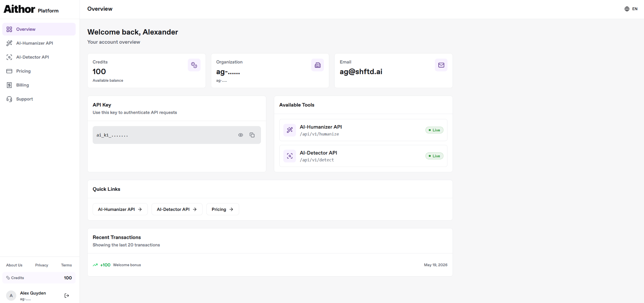Select Pricing in the sidebar
This screenshot has height=303, width=644.
pos(39,71)
